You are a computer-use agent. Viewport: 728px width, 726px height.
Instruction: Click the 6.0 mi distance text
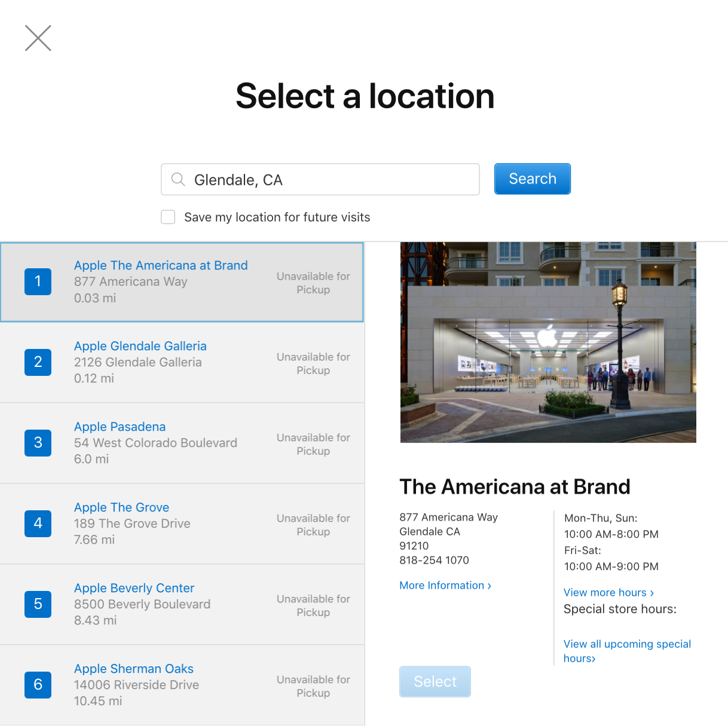(91, 459)
